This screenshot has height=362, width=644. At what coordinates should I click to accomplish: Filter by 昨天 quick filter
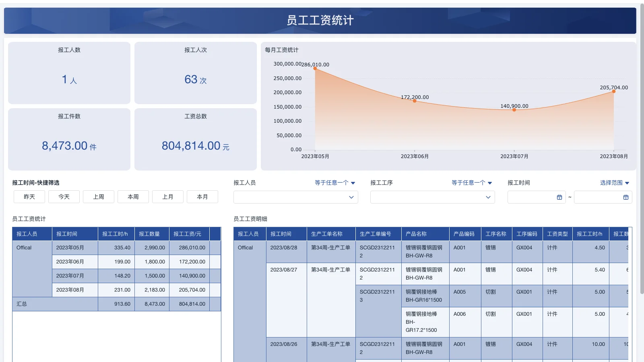29,197
